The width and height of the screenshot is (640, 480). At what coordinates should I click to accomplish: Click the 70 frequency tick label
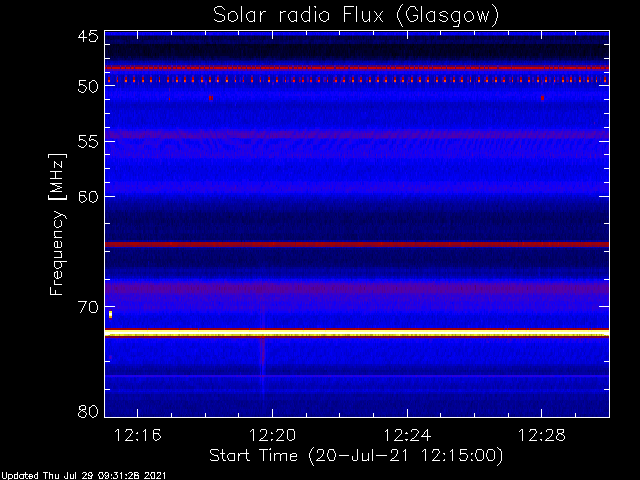(88, 307)
